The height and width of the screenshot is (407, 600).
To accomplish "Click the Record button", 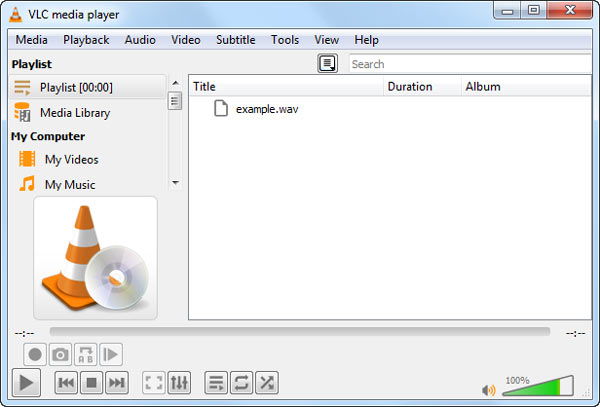I will [x=35, y=354].
